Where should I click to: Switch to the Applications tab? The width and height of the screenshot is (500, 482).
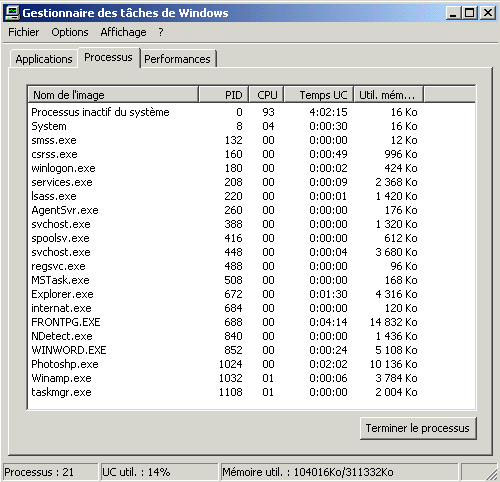tap(44, 59)
